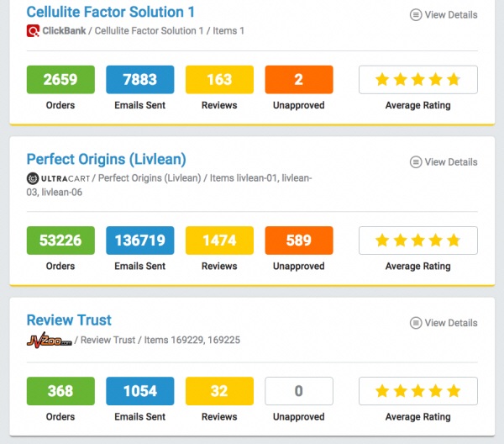504x444 pixels.
Task: Click the JVZoo logo
Action: point(50,340)
